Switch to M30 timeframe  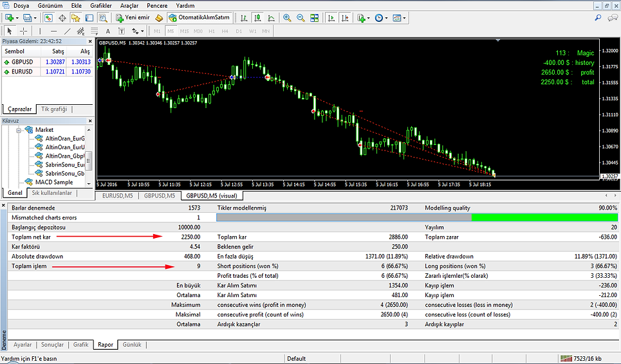[x=198, y=31]
